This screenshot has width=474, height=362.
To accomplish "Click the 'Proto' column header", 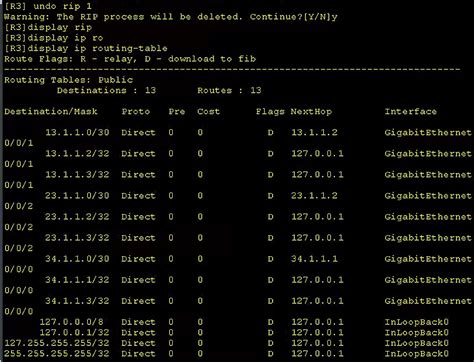I will [136, 111].
